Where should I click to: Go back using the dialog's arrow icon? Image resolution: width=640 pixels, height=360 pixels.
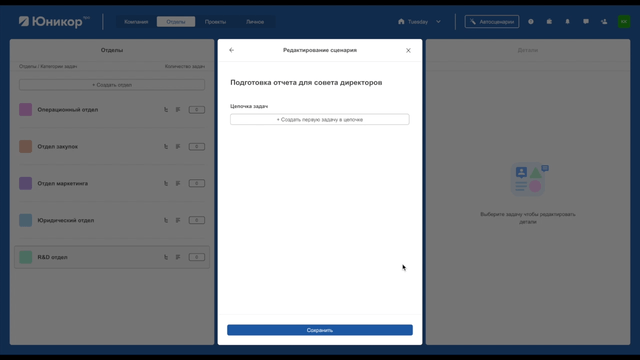pyautogui.click(x=231, y=50)
